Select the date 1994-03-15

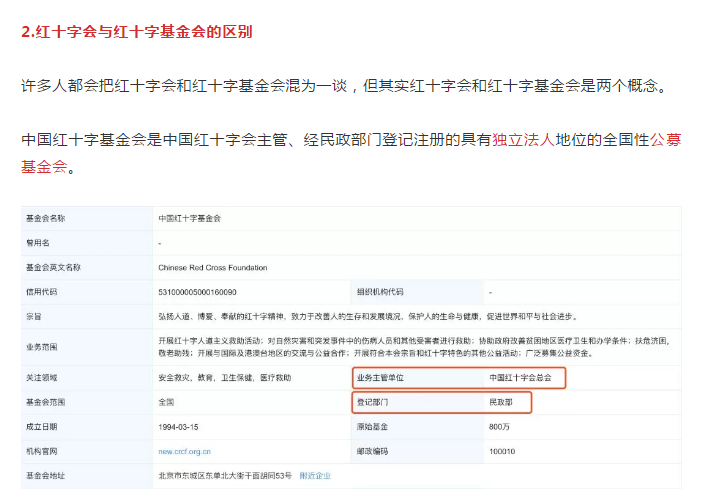click(x=178, y=427)
